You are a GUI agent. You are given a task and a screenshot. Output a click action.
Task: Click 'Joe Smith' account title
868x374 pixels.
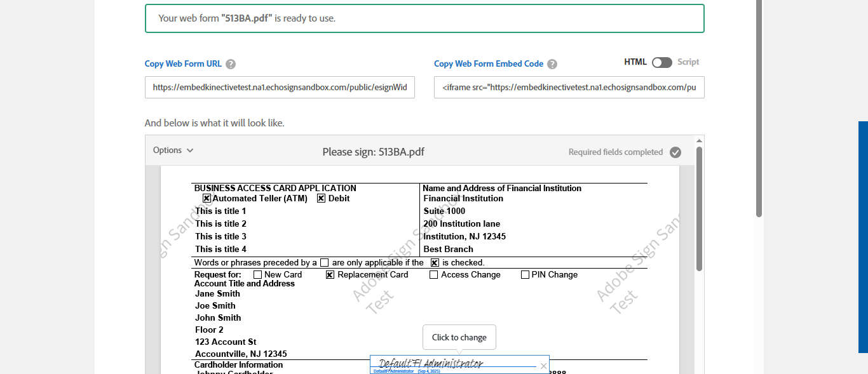click(x=215, y=305)
